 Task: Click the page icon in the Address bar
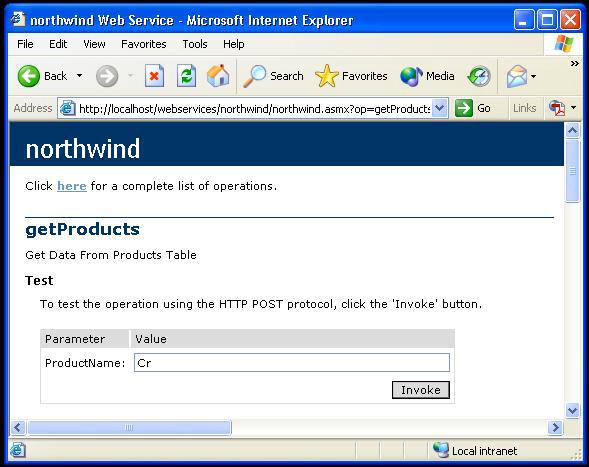pos(67,108)
